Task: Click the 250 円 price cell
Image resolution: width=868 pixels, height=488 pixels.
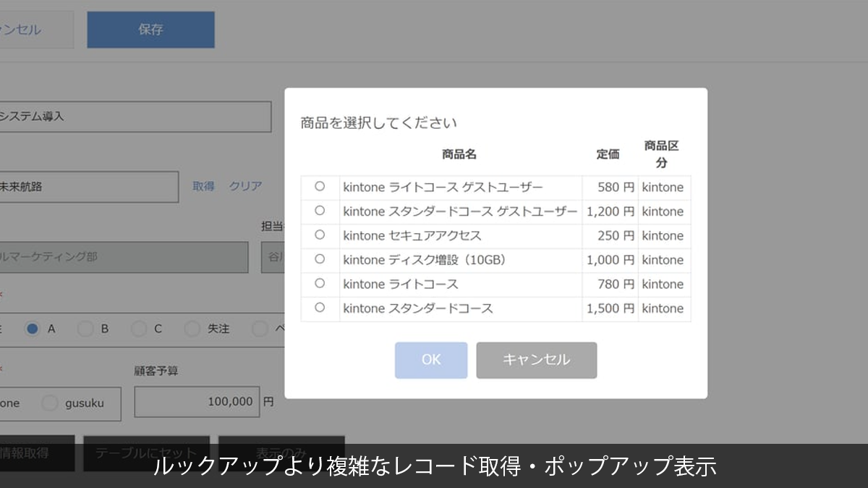Action: pos(610,236)
